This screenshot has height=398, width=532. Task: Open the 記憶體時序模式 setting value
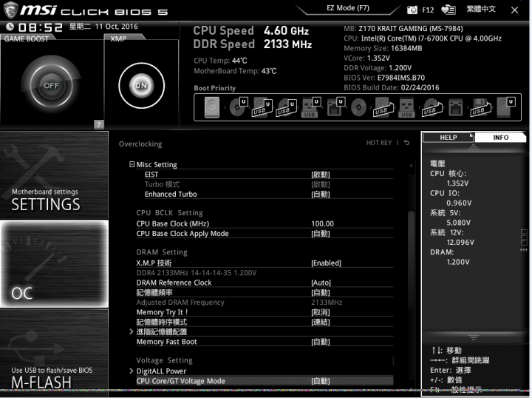320,323
